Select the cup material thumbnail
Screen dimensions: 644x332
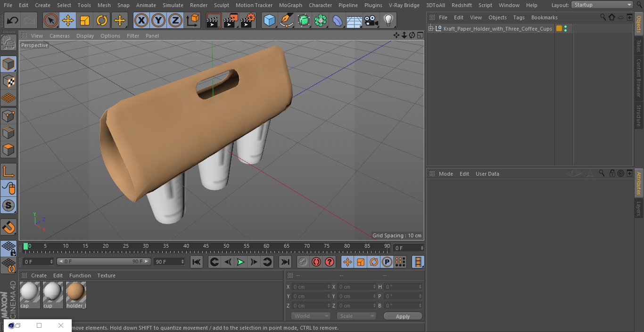coord(53,292)
